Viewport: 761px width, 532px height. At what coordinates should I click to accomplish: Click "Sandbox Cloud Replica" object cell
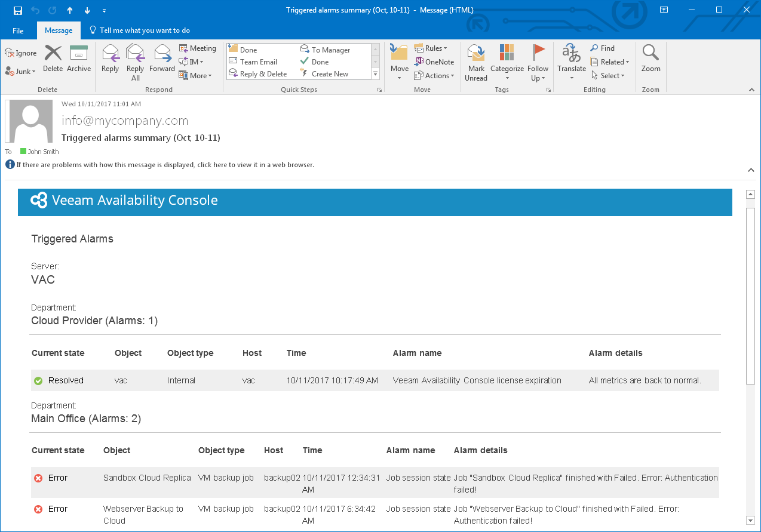(x=147, y=478)
